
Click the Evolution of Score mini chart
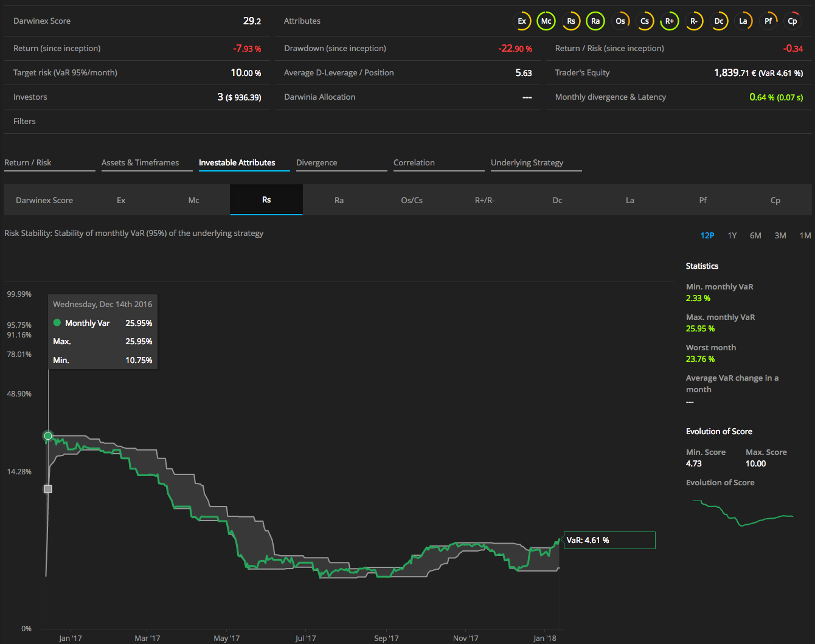(x=743, y=513)
